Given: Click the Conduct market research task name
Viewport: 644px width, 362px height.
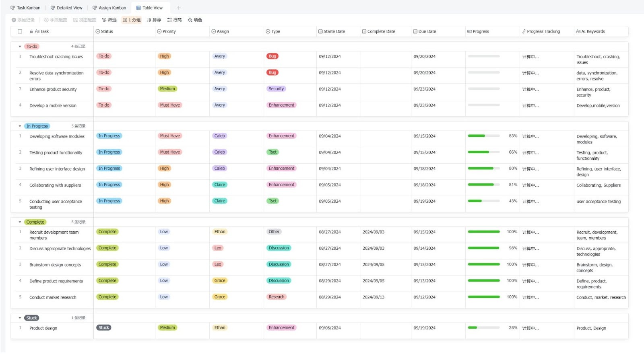Looking at the screenshot, I should (x=53, y=297).
